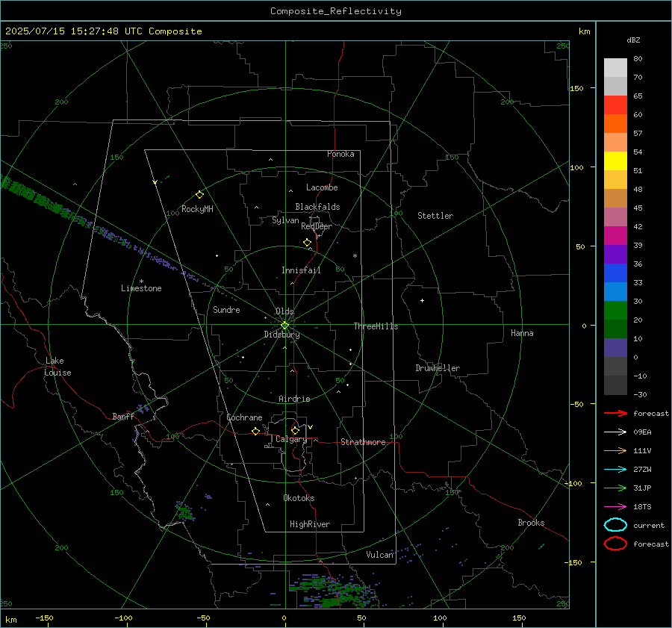Image resolution: width=672 pixels, height=628 pixels.
Task: Select the cyan current ellipse icon
Action: [615, 525]
